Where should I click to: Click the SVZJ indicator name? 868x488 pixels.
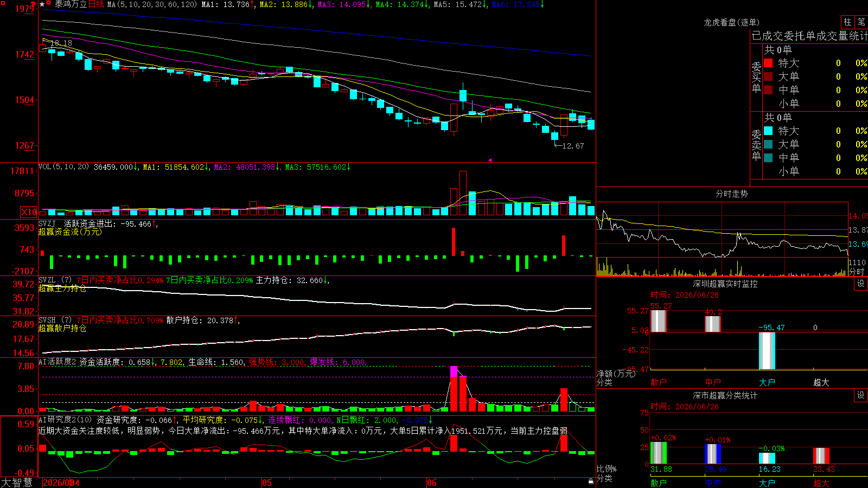point(47,224)
